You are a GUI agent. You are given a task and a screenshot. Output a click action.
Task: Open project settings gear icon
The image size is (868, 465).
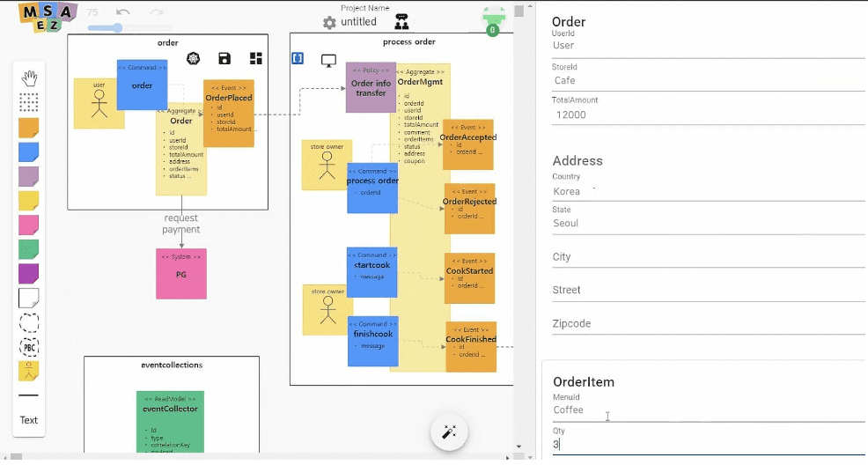[329, 22]
